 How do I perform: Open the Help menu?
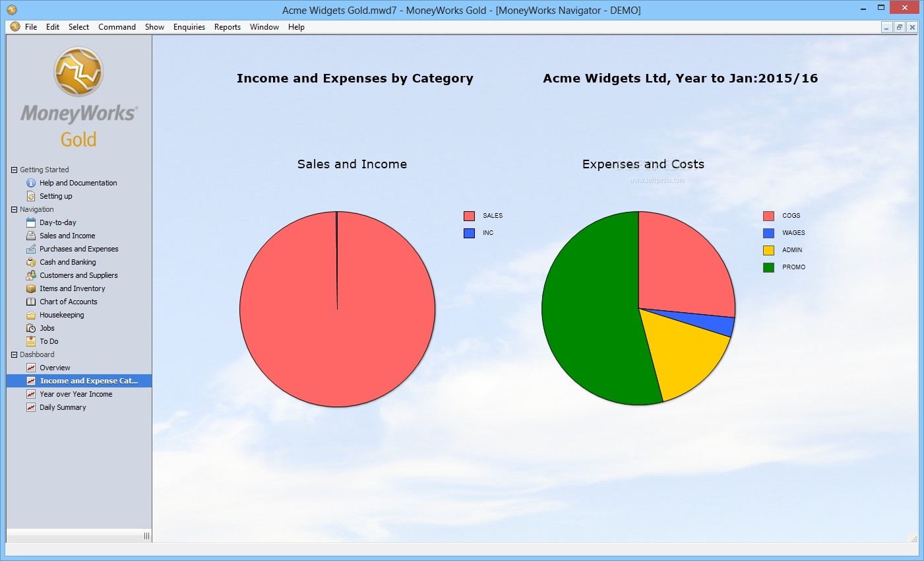pyautogui.click(x=296, y=27)
